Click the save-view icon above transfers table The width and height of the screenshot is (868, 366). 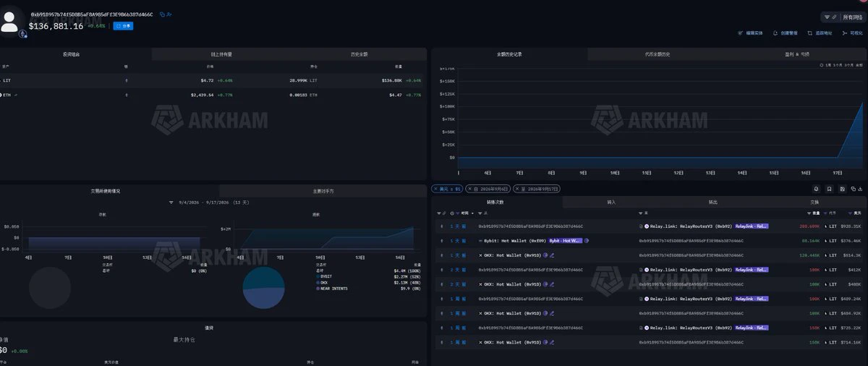(843, 189)
